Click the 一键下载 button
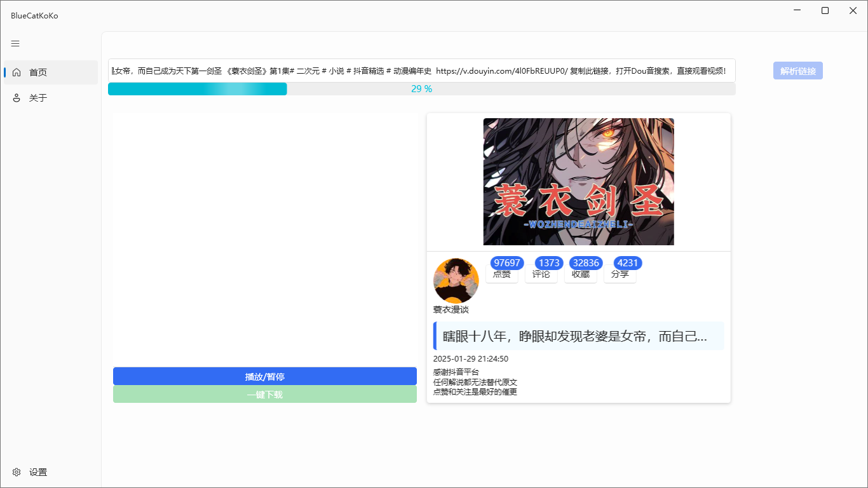Screen dimensions: 868x488 [x=265, y=395]
